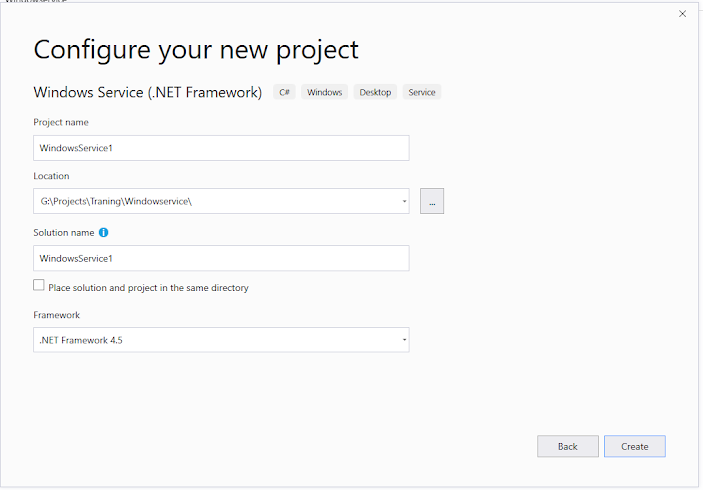Click the Configure your new project title
703x490 pixels.
point(196,50)
